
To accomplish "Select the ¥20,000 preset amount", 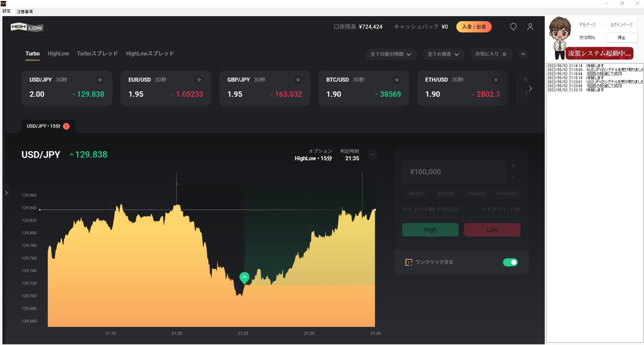I will (x=446, y=194).
